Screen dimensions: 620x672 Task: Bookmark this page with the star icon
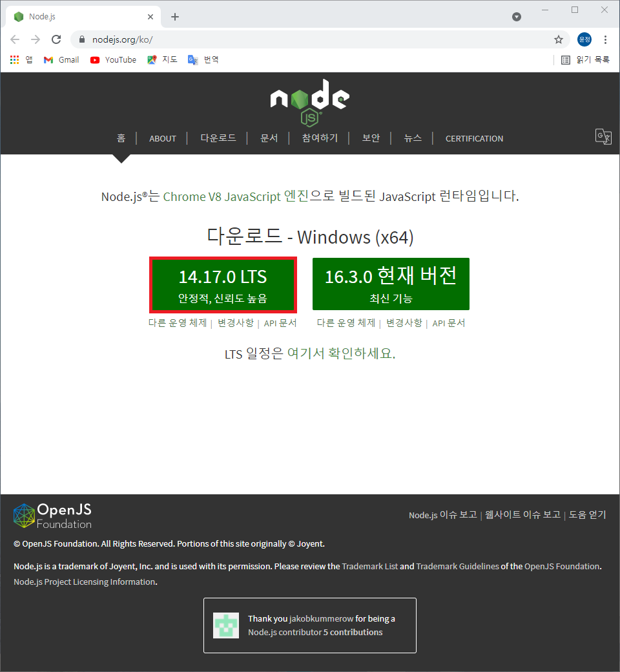point(558,40)
